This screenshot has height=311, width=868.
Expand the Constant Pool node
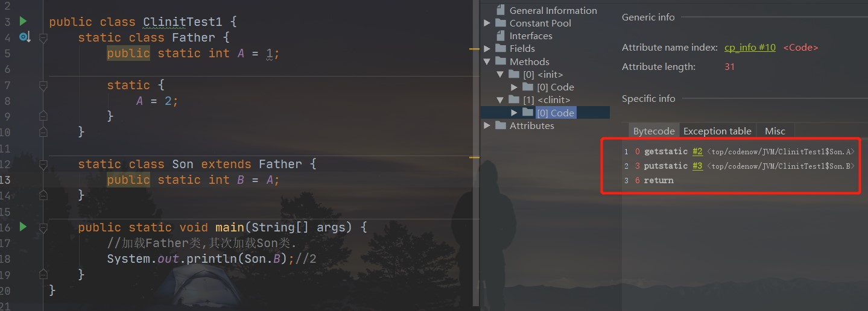(x=487, y=23)
